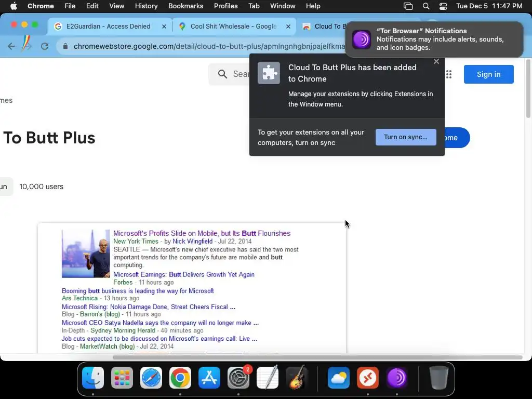Image resolution: width=532 pixels, height=399 pixels.
Task: Open the File menu
Action: 70,6
